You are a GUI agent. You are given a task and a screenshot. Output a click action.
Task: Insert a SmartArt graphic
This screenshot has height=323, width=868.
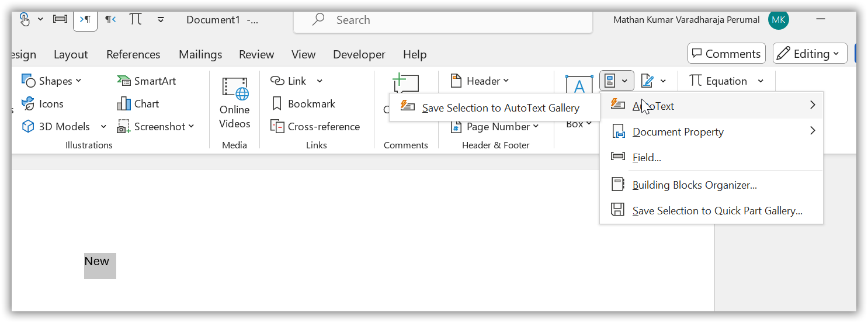(147, 81)
